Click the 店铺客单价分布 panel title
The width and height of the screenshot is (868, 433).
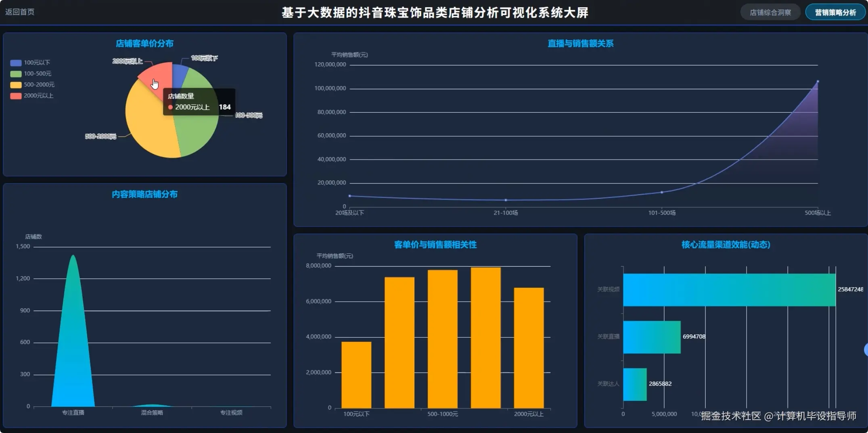pos(144,43)
